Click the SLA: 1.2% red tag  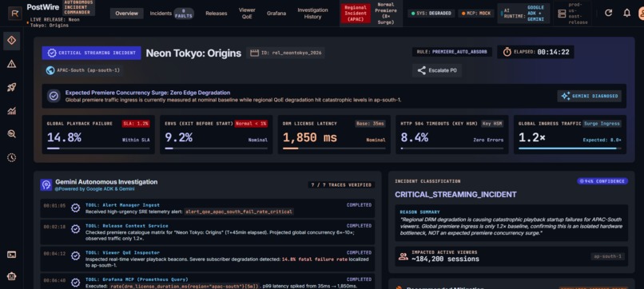[x=136, y=124]
